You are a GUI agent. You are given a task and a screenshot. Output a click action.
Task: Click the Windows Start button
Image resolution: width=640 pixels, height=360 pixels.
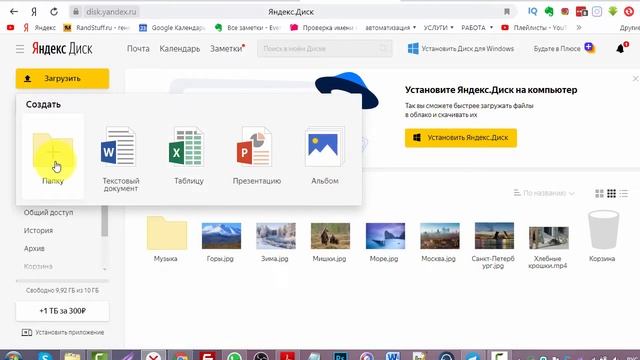[x=13, y=356]
